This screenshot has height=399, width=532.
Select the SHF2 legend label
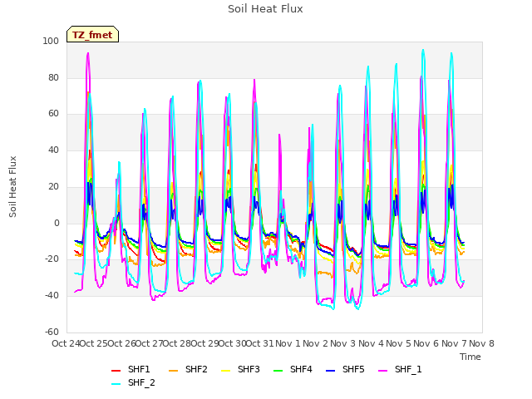coord(196,369)
